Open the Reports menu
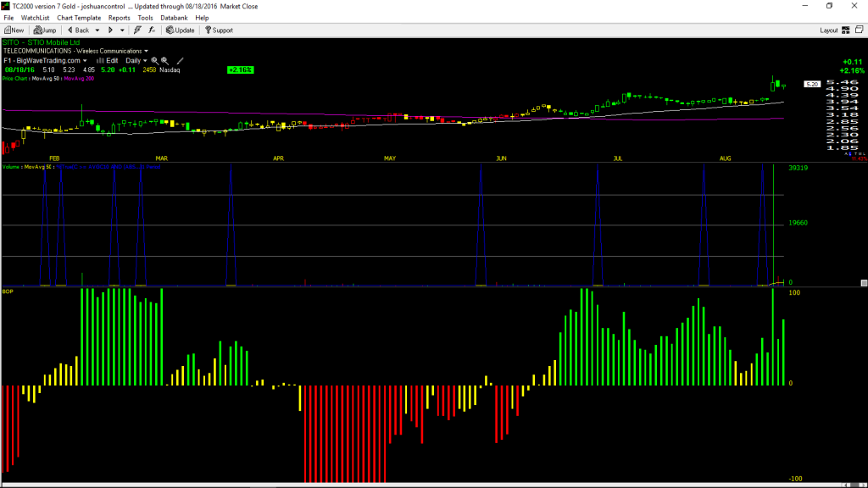The height and width of the screenshot is (488, 868). tap(119, 18)
